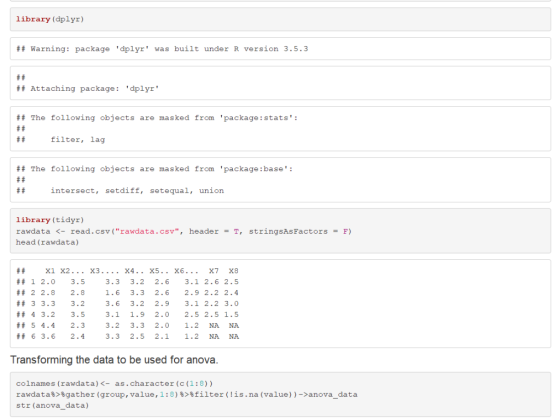The width and height of the screenshot is (560, 418).
Task: Click output row 1 starting with 2.0
Action: coord(127,282)
